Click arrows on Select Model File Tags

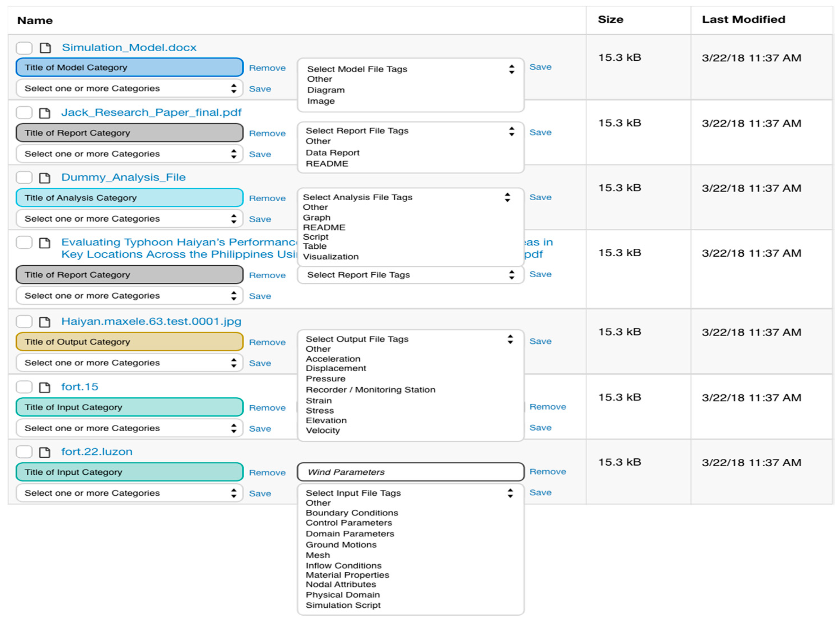[x=512, y=69]
